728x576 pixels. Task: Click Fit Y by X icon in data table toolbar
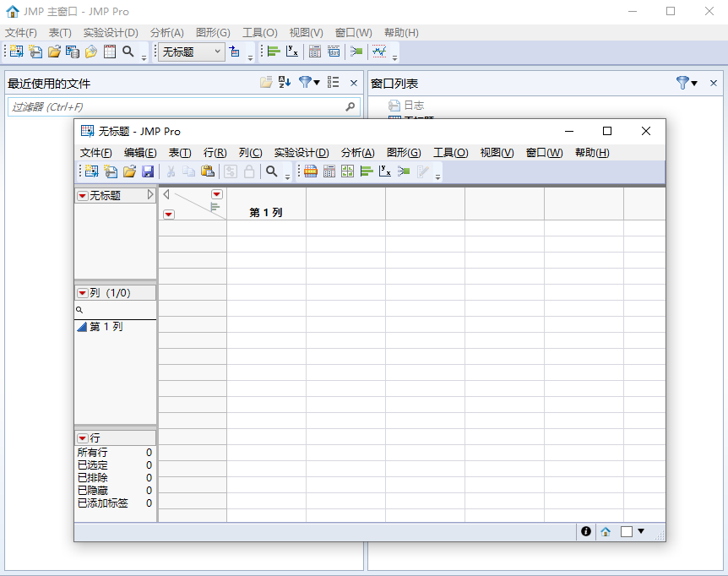[385, 171]
